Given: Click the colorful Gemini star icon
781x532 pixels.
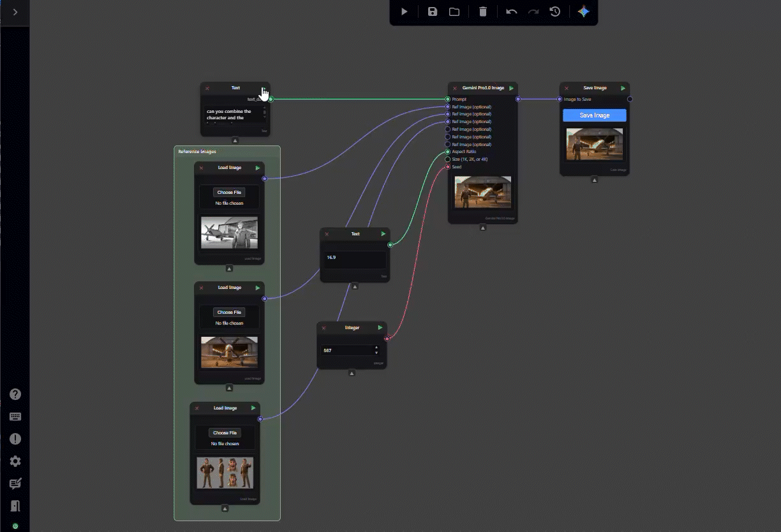Looking at the screenshot, I should 583,11.
